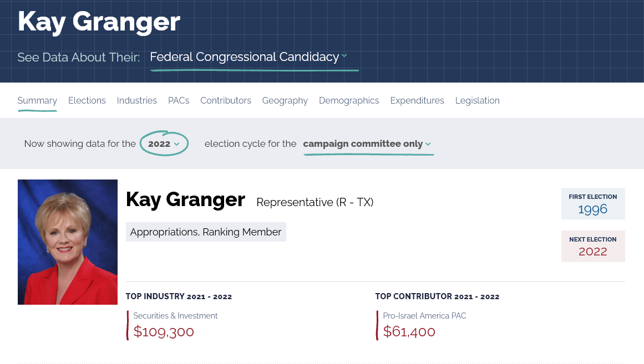View the Contributors tab
This screenshot has width=644, height=364.
tap(225, 100)
